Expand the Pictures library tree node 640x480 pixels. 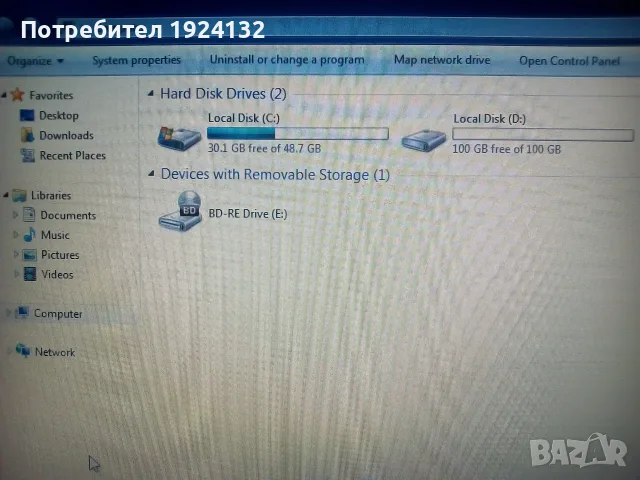(16, 254)
